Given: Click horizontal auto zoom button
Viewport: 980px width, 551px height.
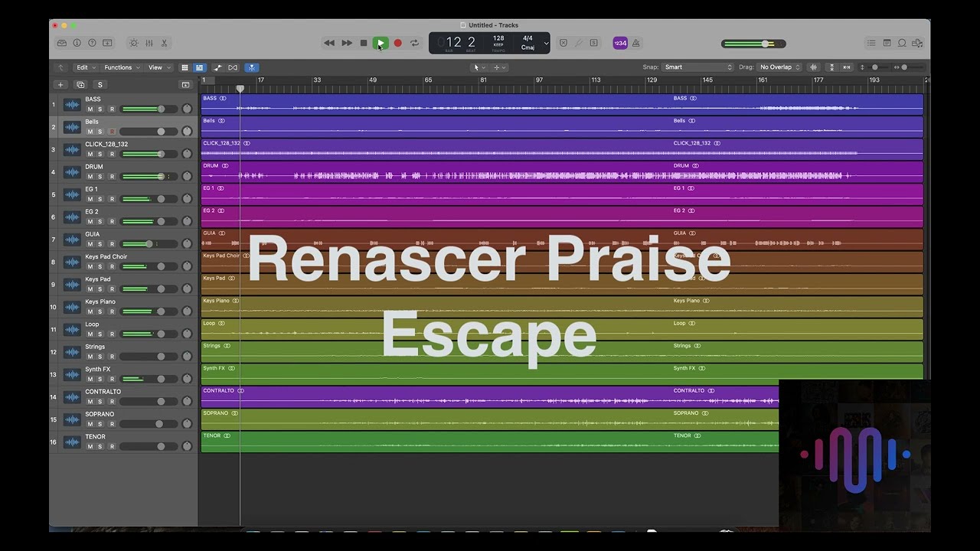Looking at the screenshot, I should (x=846, y=67).
